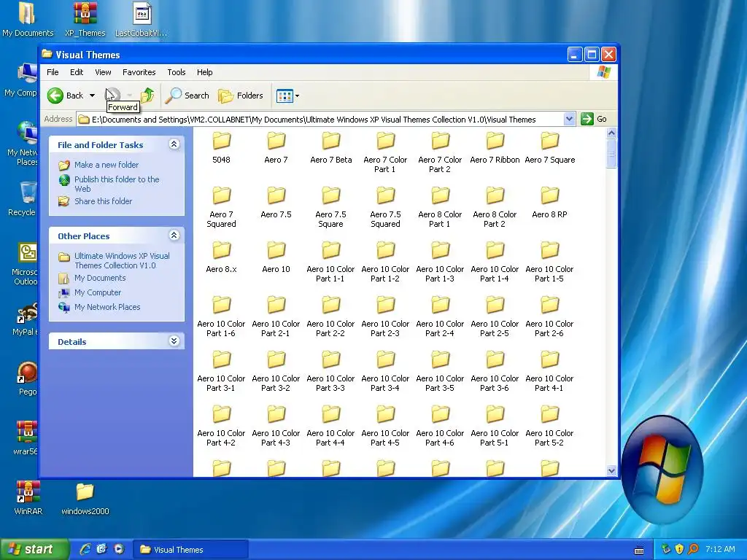Go to Ultimate Windows XP Visual Themes Collection

click(x=122, y=260)
